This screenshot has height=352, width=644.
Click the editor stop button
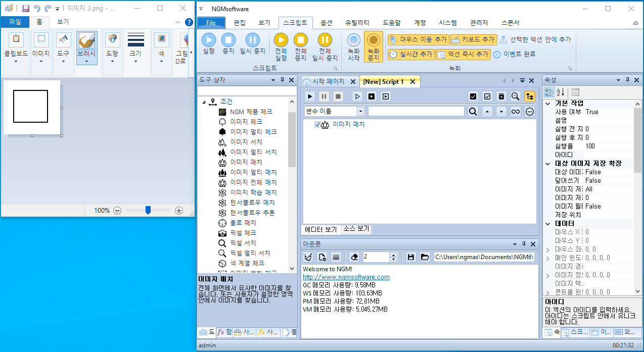tap(338, 96)
